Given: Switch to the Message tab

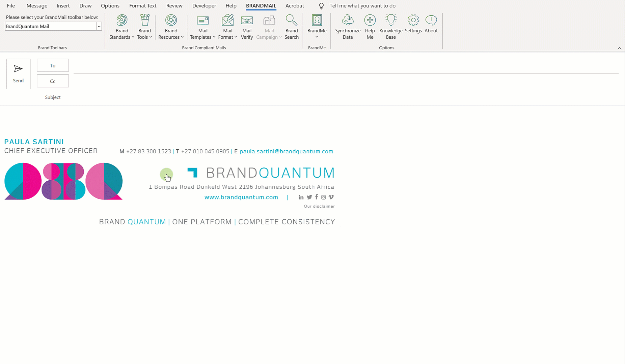Looking at the screenshot, I should pyautogui.click(x=37, y=6).
